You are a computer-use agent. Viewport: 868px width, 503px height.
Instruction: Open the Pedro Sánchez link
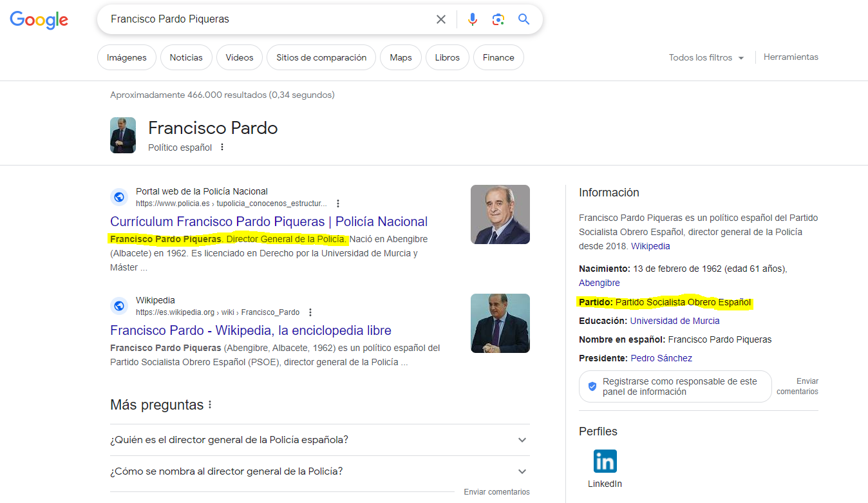point(661,358)
